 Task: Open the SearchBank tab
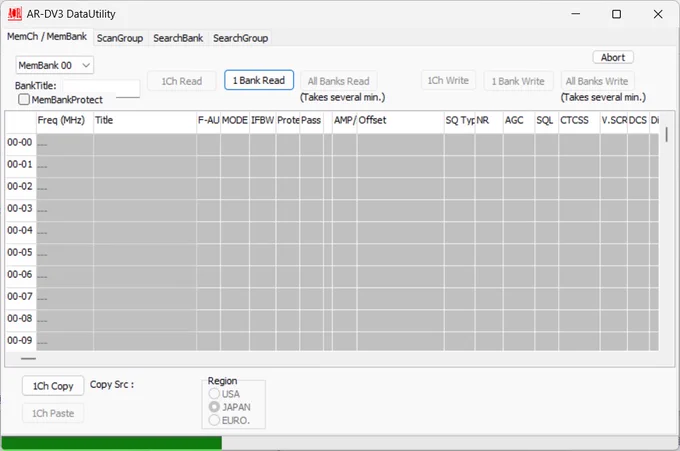[178, 38]
